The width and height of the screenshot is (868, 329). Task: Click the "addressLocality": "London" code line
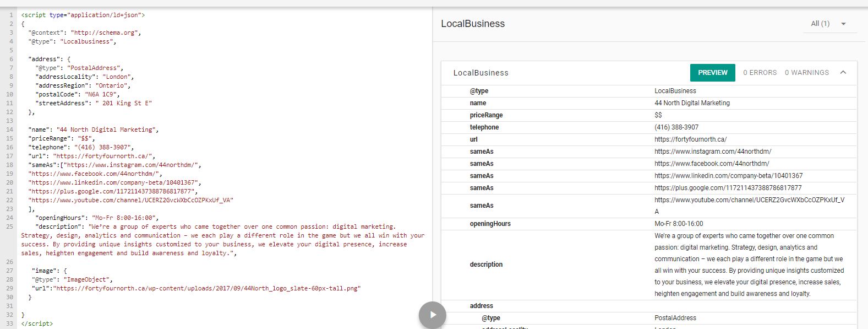(85, 77)
